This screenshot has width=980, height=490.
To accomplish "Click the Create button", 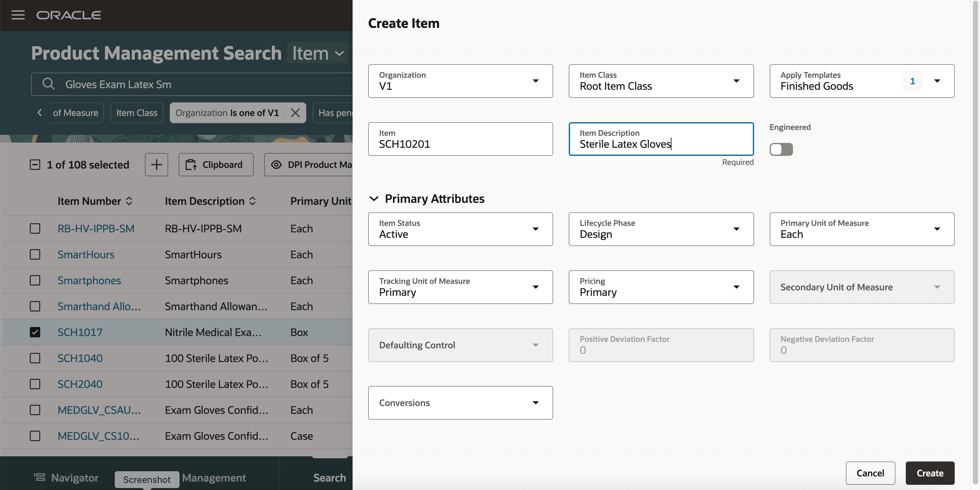I will pos(929,472).
